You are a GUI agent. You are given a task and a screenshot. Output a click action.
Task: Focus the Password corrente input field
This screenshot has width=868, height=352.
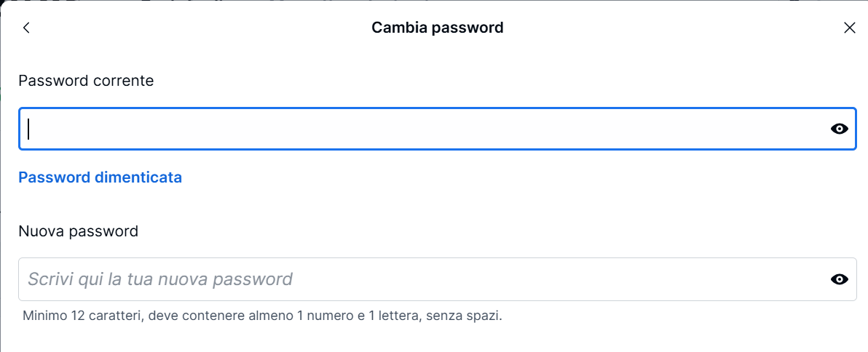coord(422,129)
